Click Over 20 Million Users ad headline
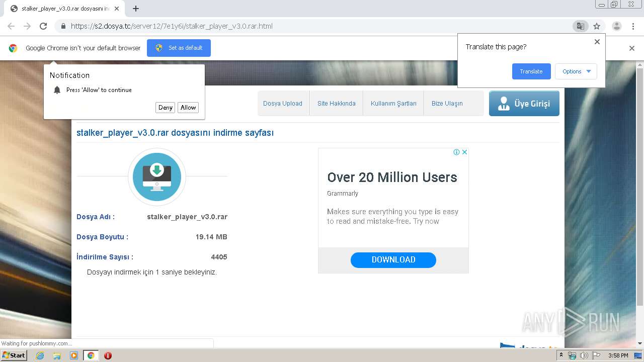 [392, 177]
